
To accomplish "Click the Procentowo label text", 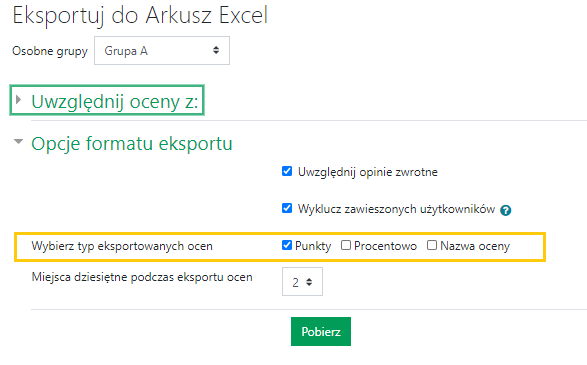I will click(x=385, y=246).
